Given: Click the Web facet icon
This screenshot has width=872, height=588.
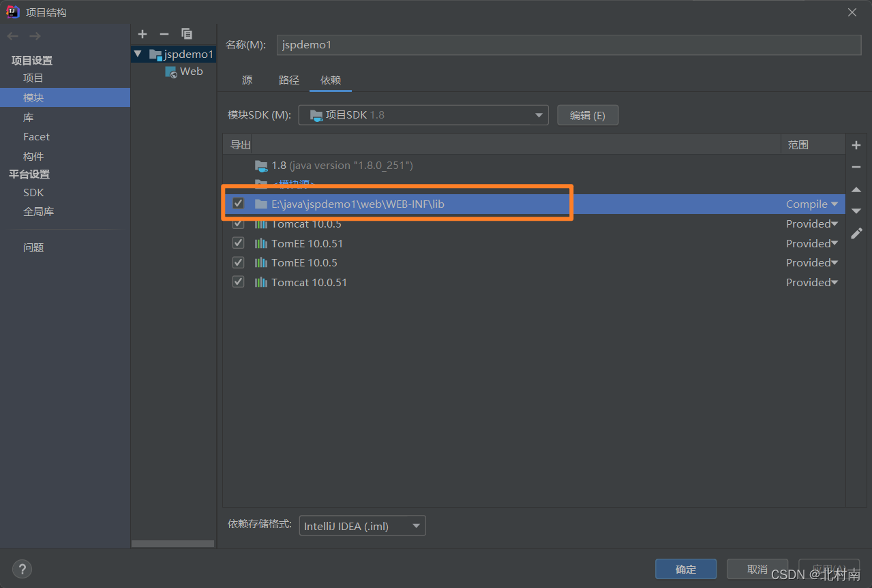Looking at the screenshot, I should (x=171, y=72).
